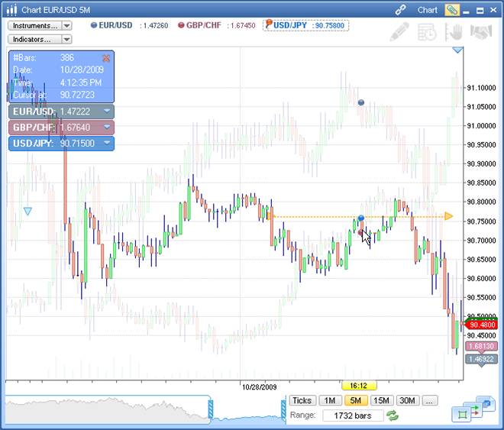Click the 90.75000 price axis label
This screenshot has width=504, height=430.
481,221
